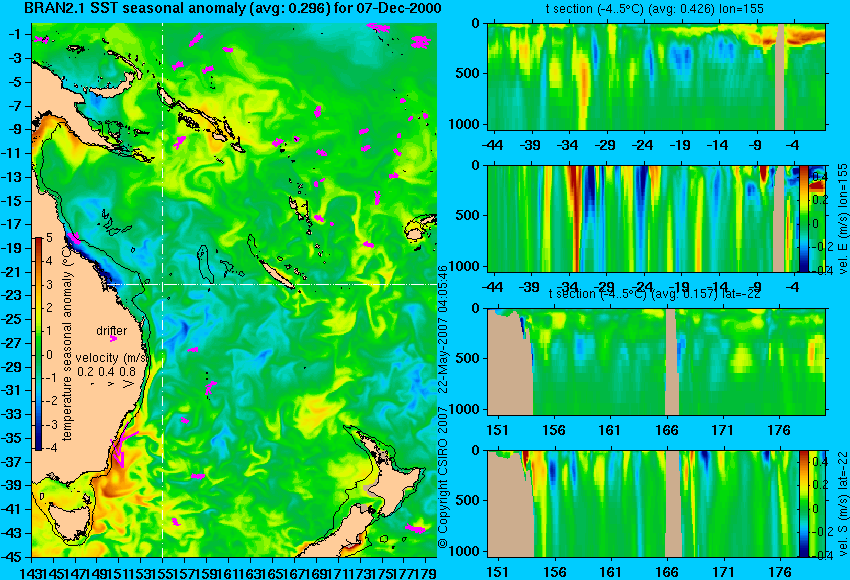Screen dimensions: 850x580
Task: Click the '143' longitude label below the map
Action: click(31, 572)
